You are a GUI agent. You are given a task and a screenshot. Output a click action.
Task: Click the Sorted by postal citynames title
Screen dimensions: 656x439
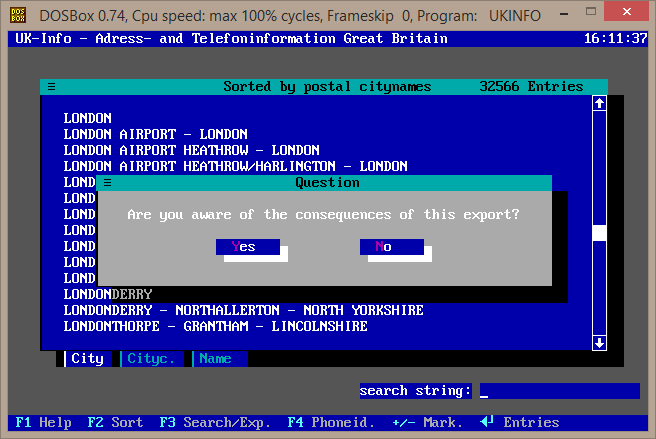coord(327,87)
